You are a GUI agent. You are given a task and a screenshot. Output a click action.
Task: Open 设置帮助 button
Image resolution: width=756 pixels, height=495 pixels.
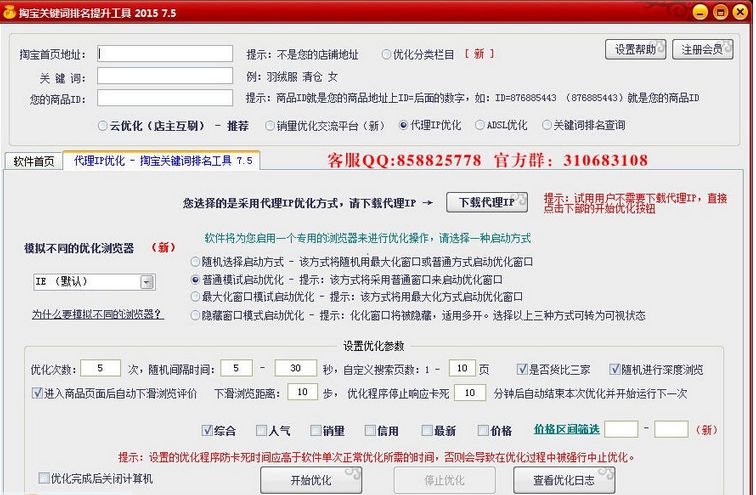[x=635, y=49]
